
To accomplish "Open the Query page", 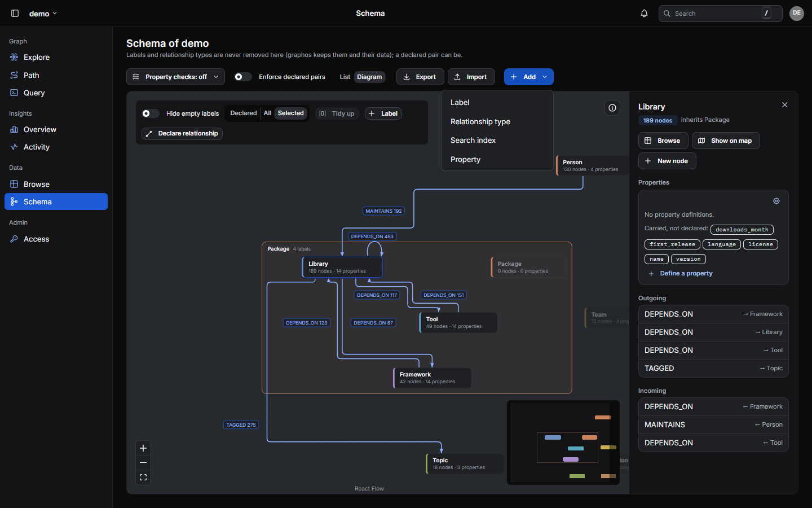I will click(x=56, y=93).
